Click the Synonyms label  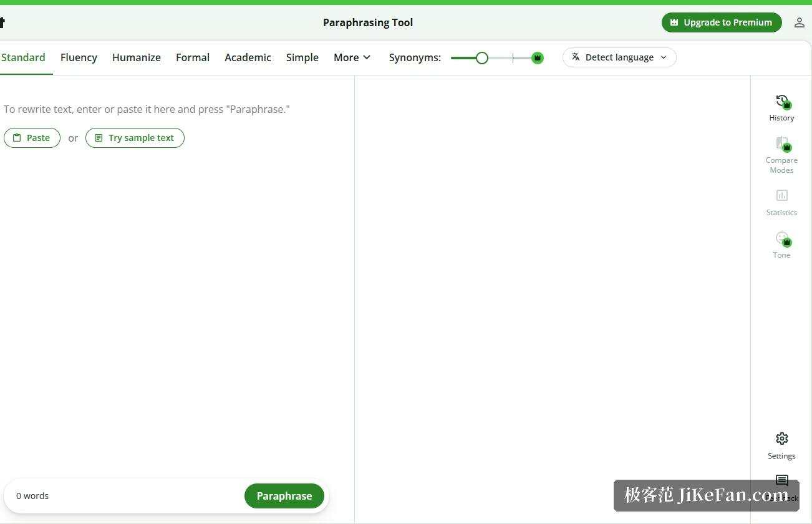(415, 57)
